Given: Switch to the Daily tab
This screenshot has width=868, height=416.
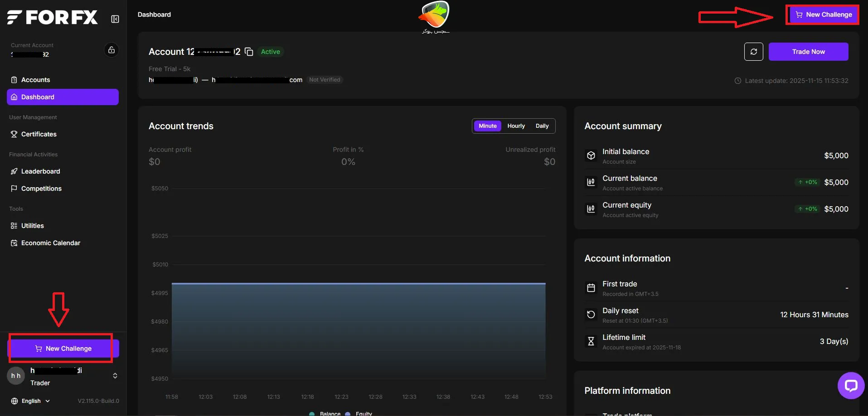Looking at the screenshot, I should point(542,126).
